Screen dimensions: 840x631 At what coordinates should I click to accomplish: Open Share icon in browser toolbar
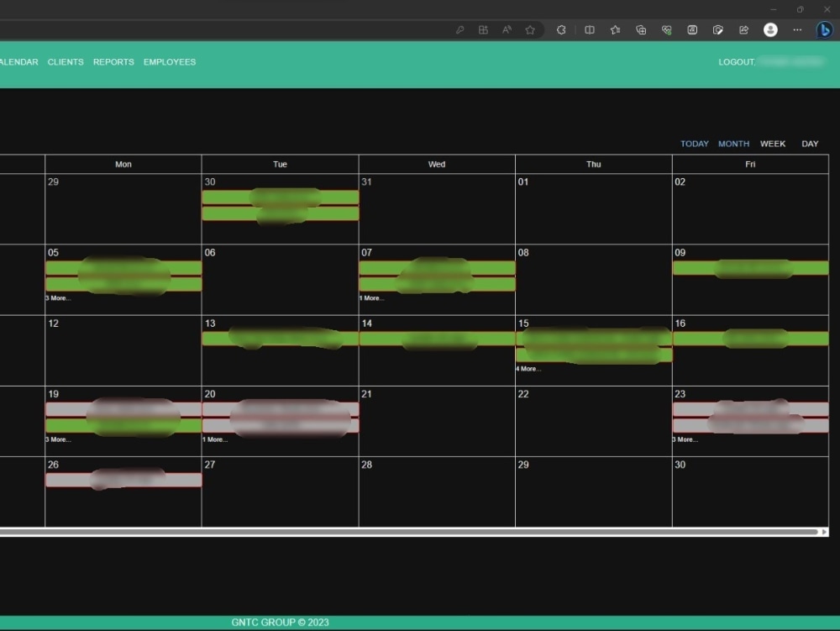pos(743,30)
